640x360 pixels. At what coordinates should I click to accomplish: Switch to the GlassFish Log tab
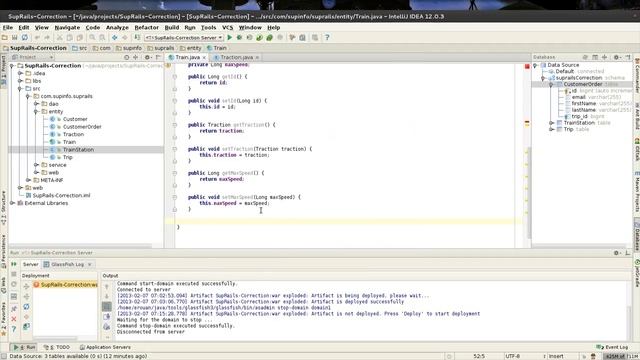click(x=67, y=264)
